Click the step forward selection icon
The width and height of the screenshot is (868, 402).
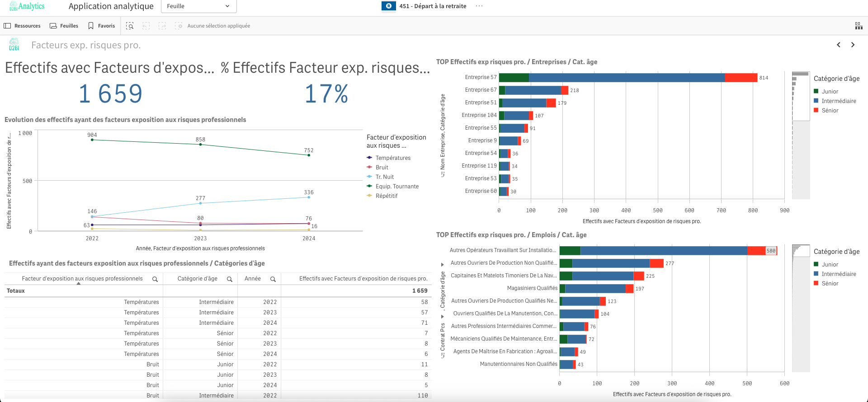(x=162, y=26)
